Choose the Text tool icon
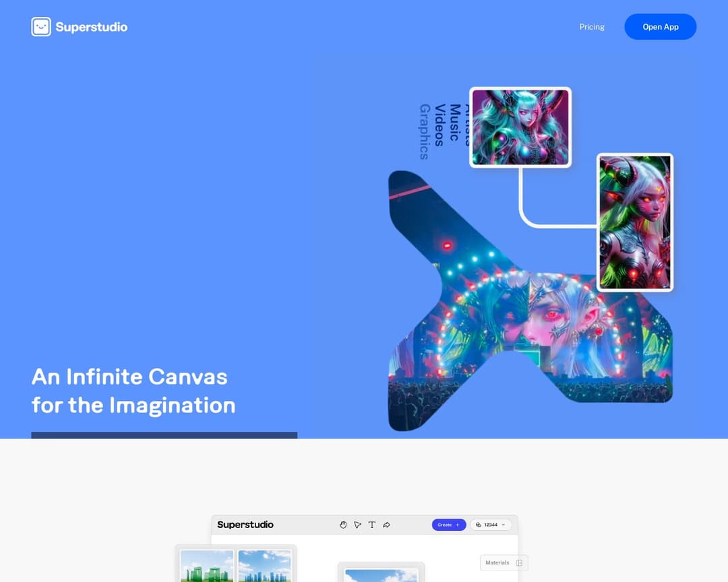728x582 pixels. (x=371, y=525)
